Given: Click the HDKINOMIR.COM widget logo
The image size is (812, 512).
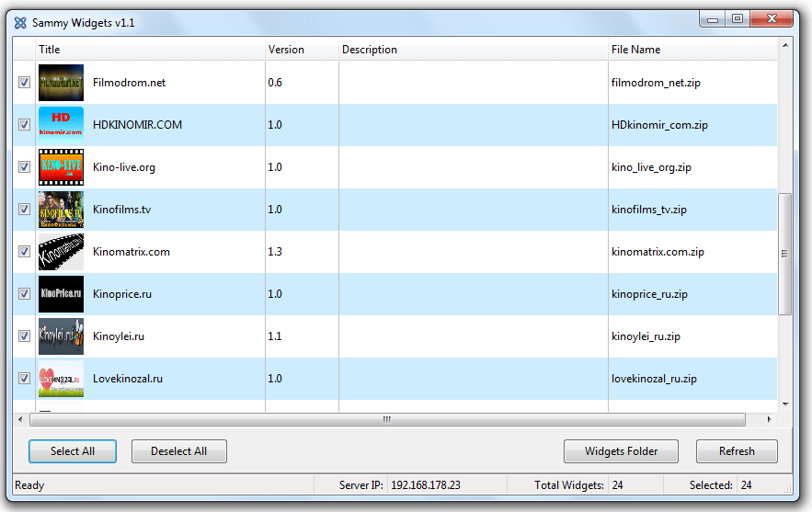Looking at the screenshot, I should pos(61,125).
